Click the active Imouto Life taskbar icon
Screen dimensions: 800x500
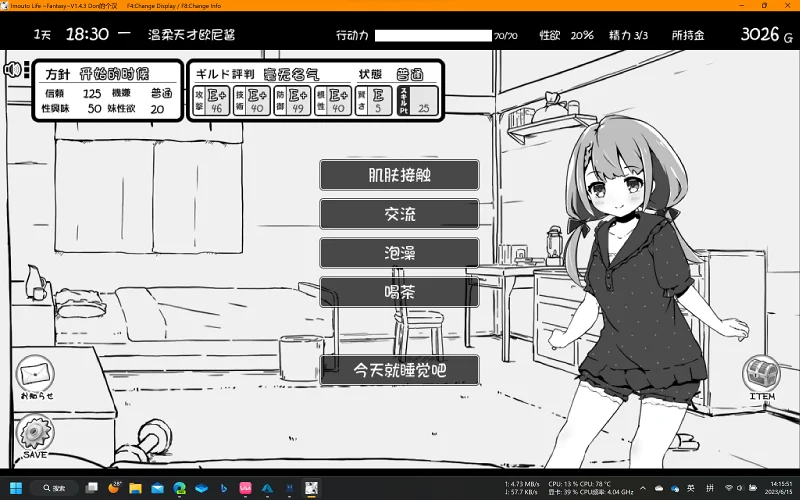tap(311, 488)
